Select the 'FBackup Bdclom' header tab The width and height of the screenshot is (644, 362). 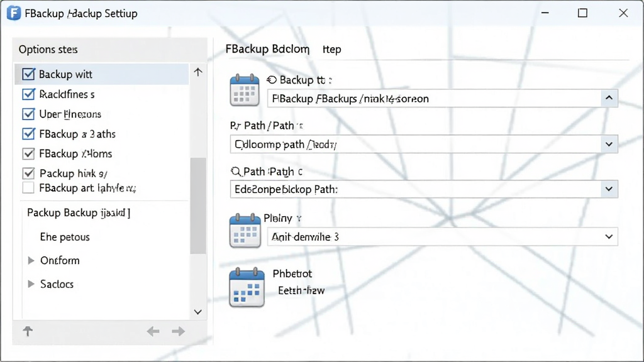click(267, 49)
